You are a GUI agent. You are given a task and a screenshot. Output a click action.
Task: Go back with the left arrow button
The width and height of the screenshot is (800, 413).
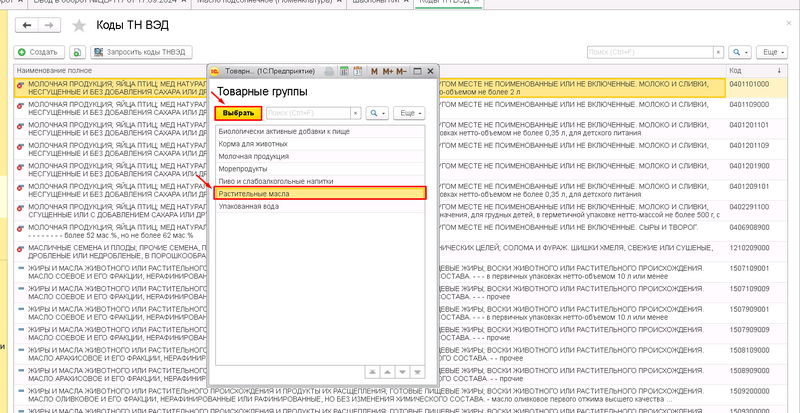27,25
